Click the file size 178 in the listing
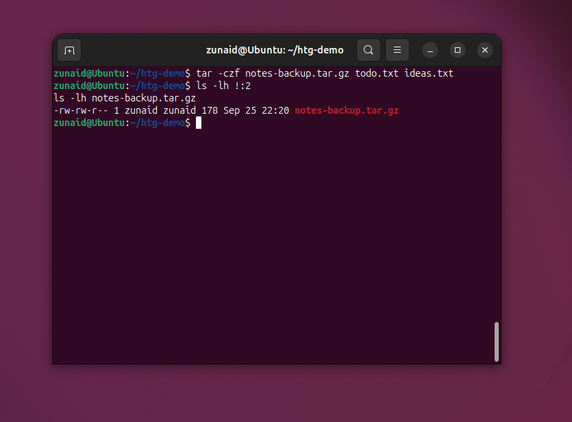Image resolution: width=572 pixels, height=422 pixels. point(209,111)
